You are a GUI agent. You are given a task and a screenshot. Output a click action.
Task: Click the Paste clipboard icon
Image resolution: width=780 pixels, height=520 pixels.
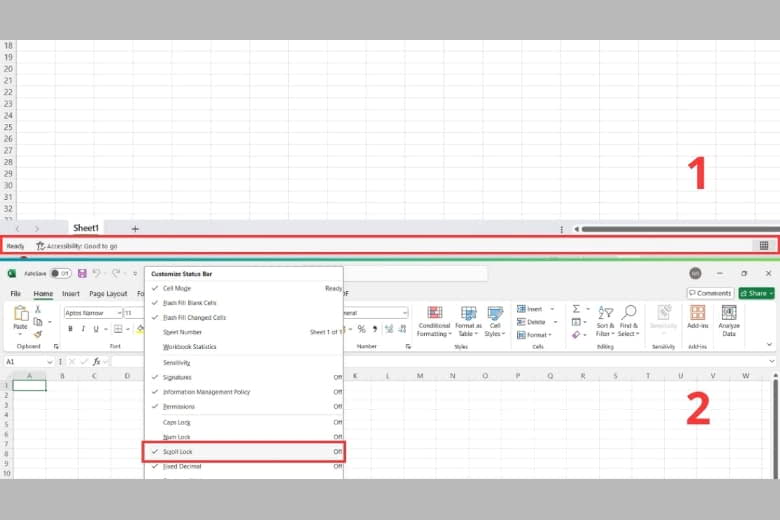point(20,314)
